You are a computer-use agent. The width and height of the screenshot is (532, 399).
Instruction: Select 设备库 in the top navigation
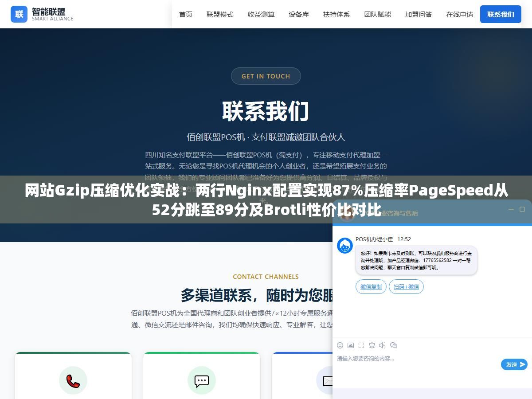299,14
